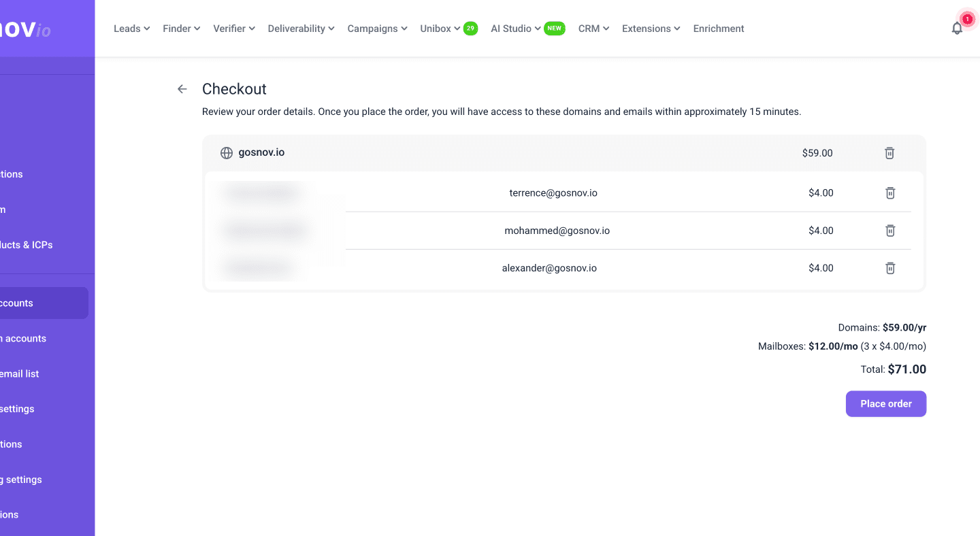Go to the Enrichment page
The height and width of the screenshot is (536, 980).
click(718, 29)
